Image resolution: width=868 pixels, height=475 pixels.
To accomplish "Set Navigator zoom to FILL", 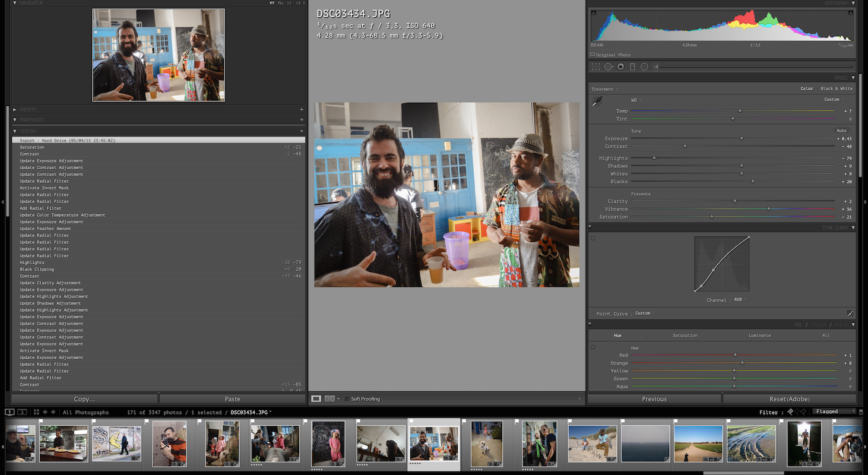I will pos(281,3).
